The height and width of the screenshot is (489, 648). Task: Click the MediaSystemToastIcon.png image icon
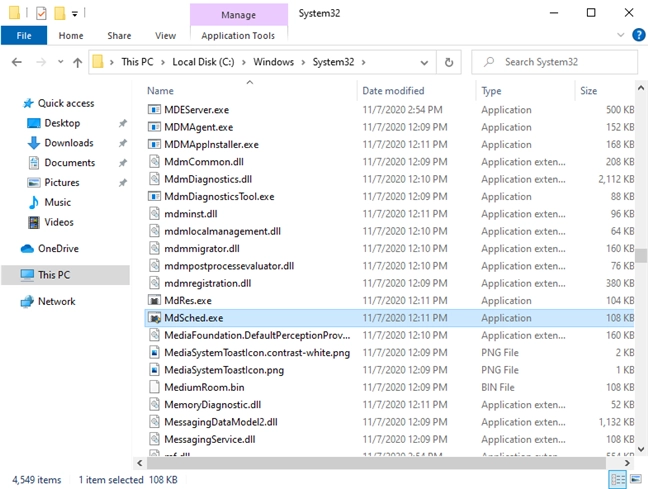154,370
